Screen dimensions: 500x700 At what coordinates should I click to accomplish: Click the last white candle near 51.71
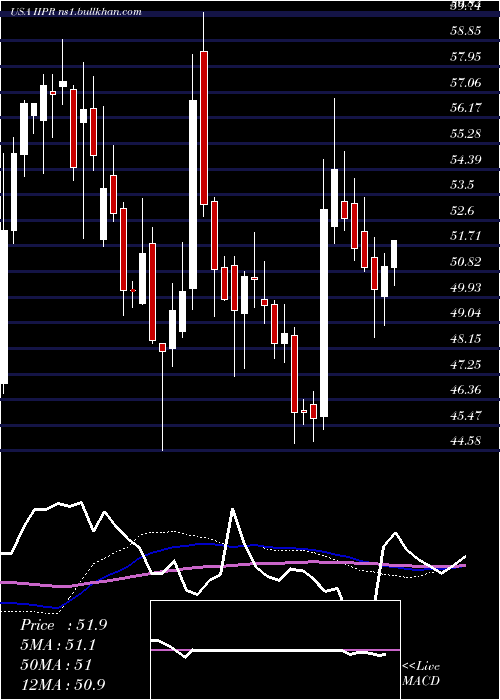pos(394,254)
